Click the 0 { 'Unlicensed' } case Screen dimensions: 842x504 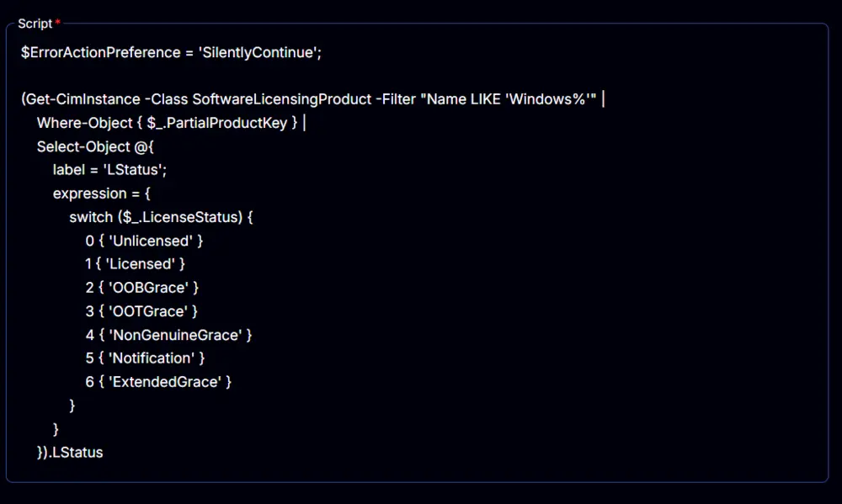tap(144, 241)
